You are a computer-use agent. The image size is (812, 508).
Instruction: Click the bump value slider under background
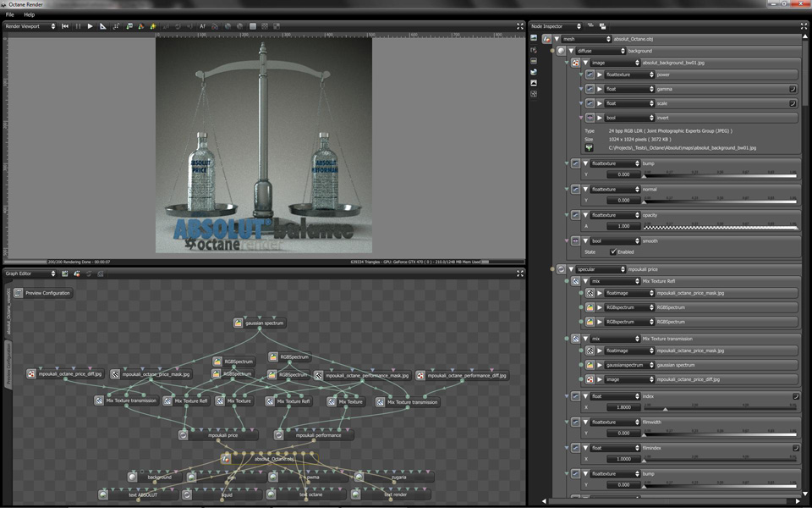point(720,174)
